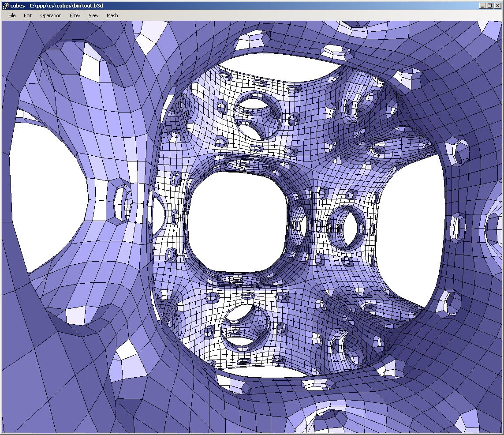
Task: Click the cubes app icon in title bar
Action: click(6, 6)
